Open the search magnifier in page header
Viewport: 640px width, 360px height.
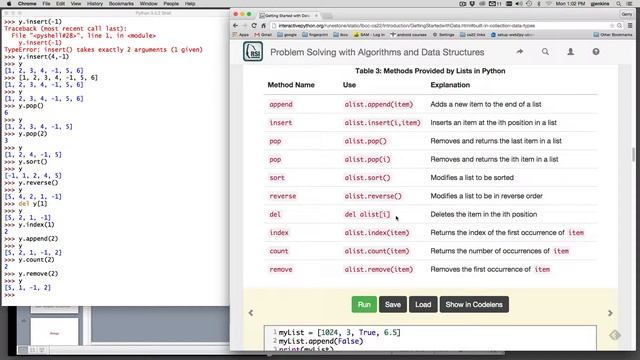coord(545,52)
